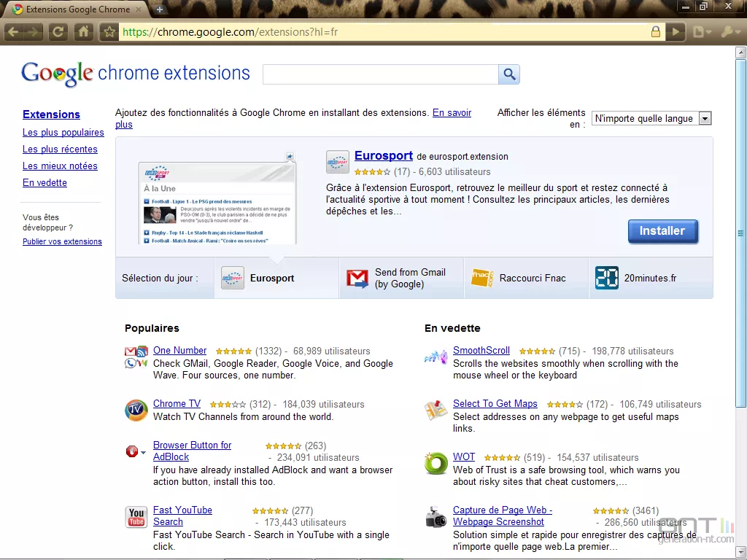Image resolution: width=747 pixels, height=560 pixels.
Task: Open the page menu icon
Action: click(701, 32)
